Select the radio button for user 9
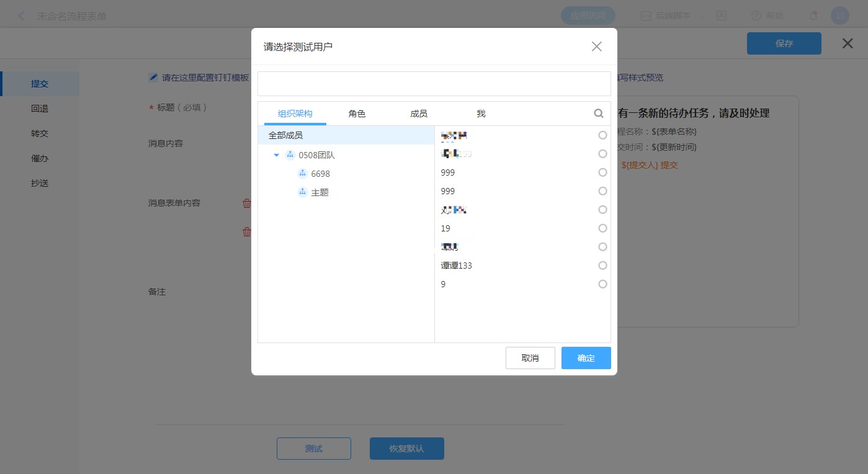 602,284
